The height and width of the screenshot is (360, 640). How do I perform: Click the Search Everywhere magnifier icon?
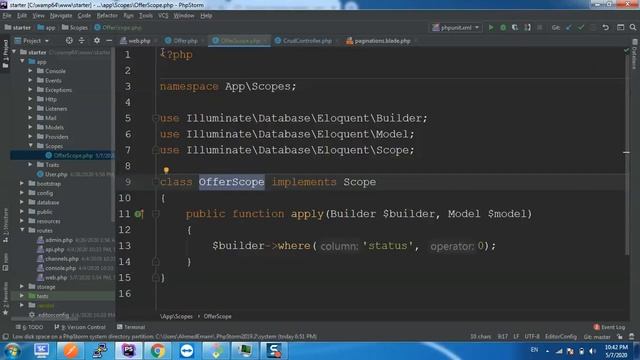click(633, 27)
